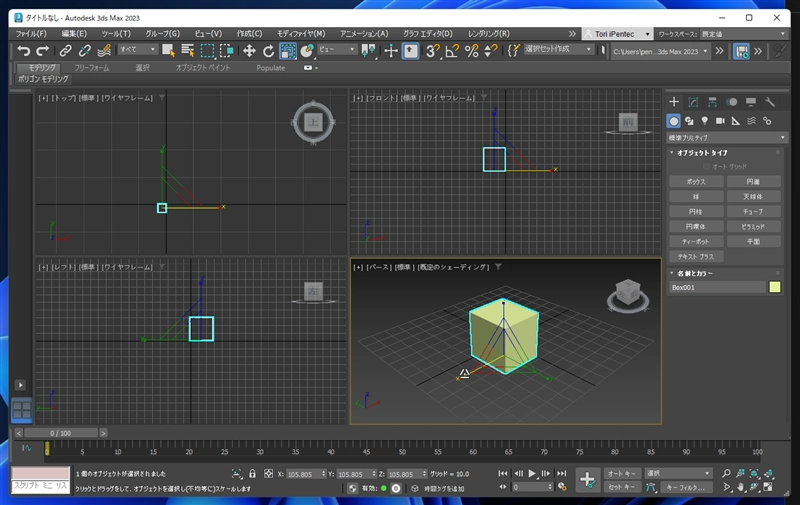Click the Undo arrow icon
This screenshot has width=800, height=505.
(x=23, y=50)
